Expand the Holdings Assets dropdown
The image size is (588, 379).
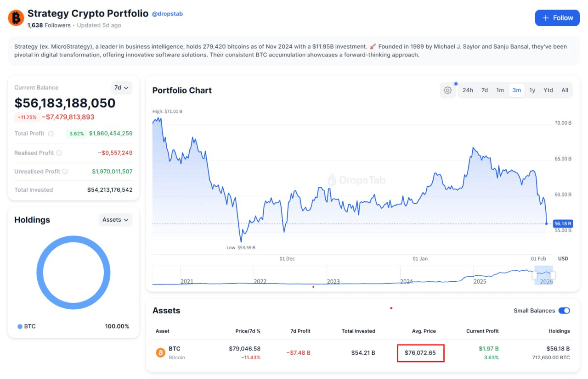click(x=116, y=220)
